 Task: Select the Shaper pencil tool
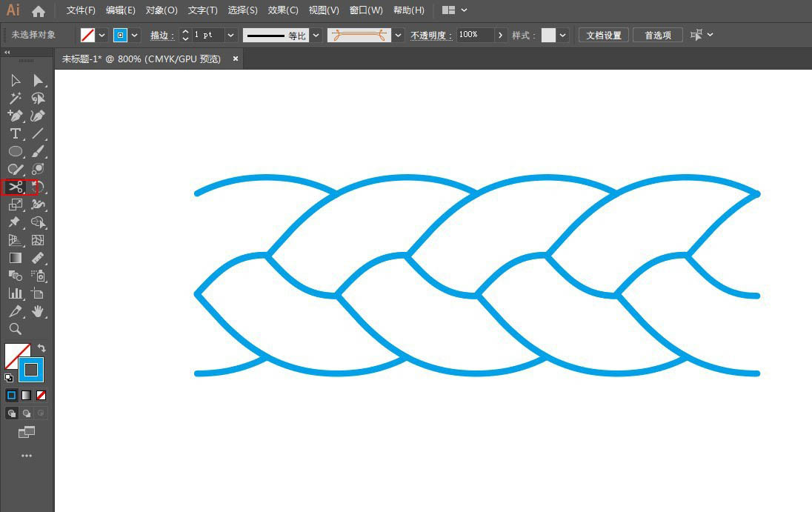tap(16, 169)
